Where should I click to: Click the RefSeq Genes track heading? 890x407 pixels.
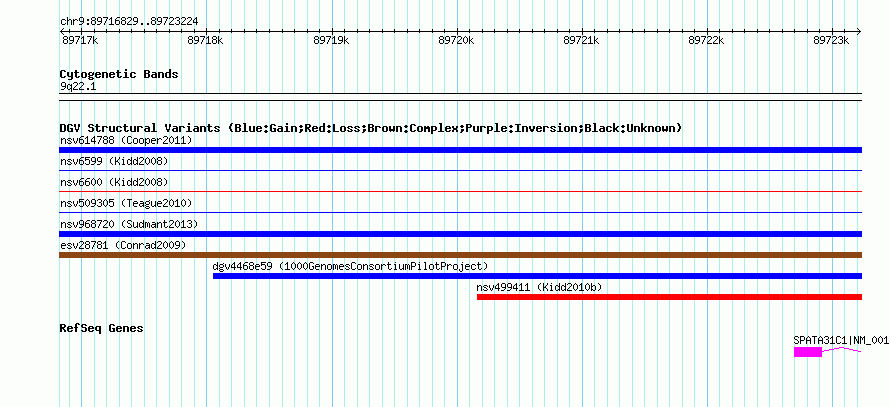(x=101, y=329)
